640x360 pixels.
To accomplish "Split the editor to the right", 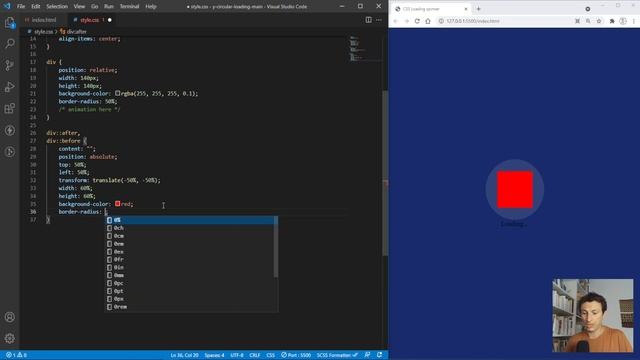I will point(369,20).
